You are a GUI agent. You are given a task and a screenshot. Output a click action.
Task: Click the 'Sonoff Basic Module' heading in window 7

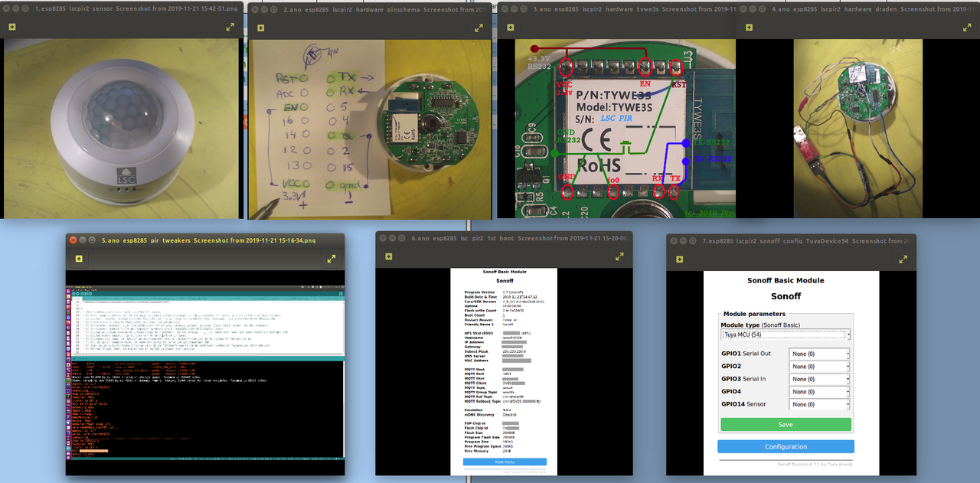[786, 281]
